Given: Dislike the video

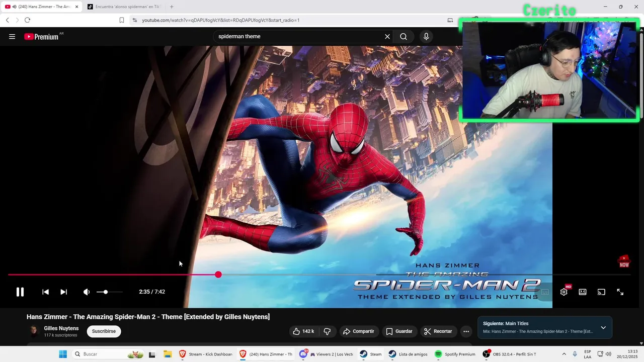Looking at the screenshot, I should 327,331.
